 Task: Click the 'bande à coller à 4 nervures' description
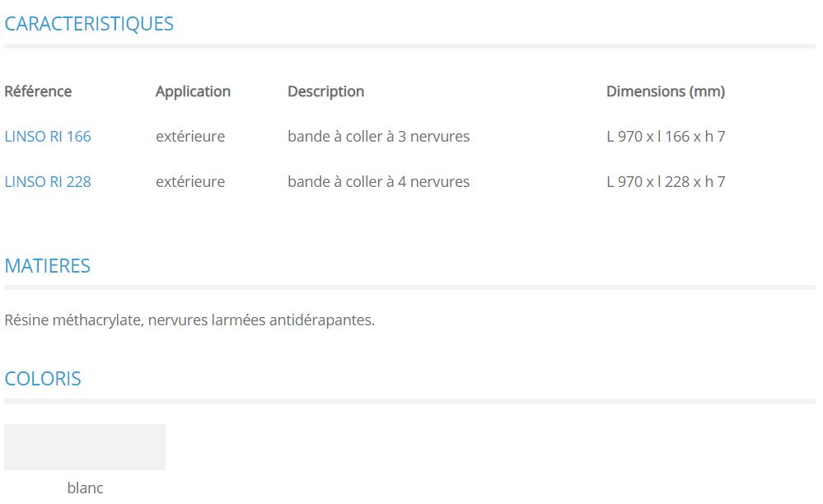[378, 182]
